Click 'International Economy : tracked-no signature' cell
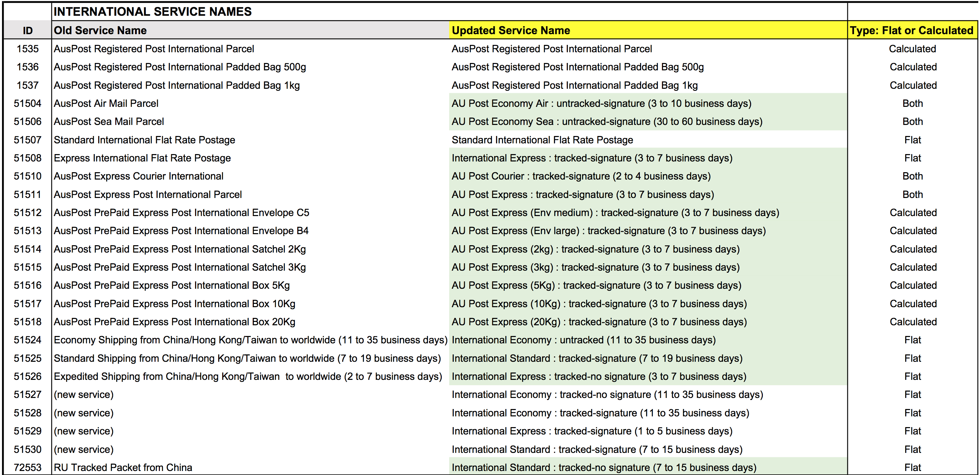 (607, 395)
